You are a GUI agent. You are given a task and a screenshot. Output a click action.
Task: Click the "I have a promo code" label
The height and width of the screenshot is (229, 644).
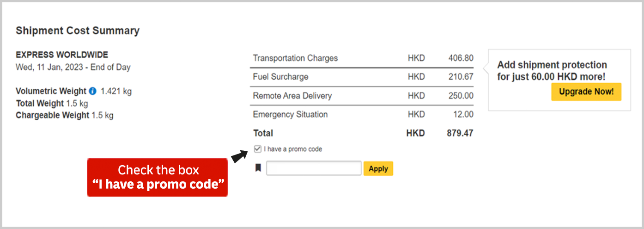(x=293, y=149)
